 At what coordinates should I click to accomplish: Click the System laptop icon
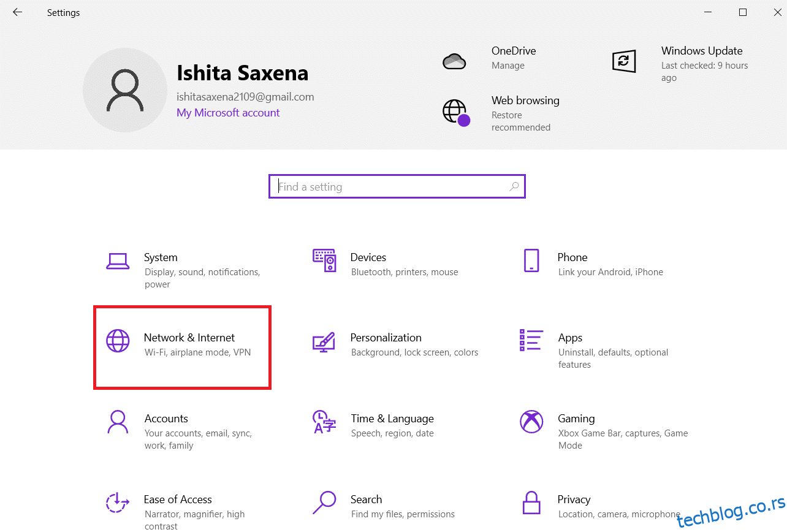[x=118, y=262]
